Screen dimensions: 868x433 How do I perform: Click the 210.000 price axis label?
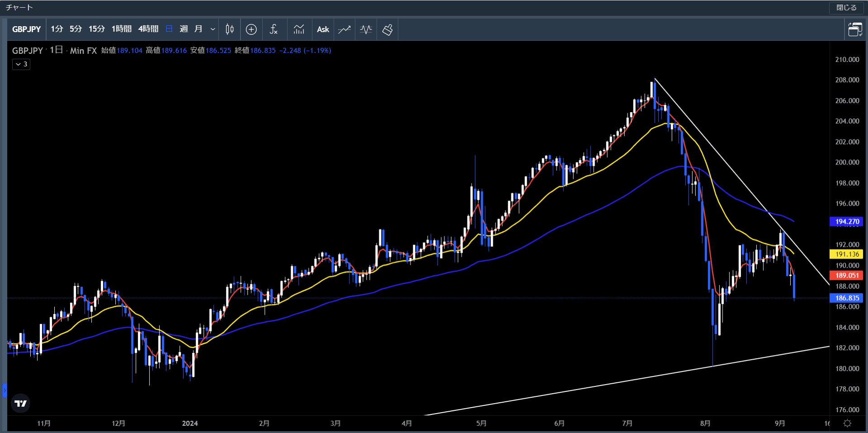tap(847, 60)
